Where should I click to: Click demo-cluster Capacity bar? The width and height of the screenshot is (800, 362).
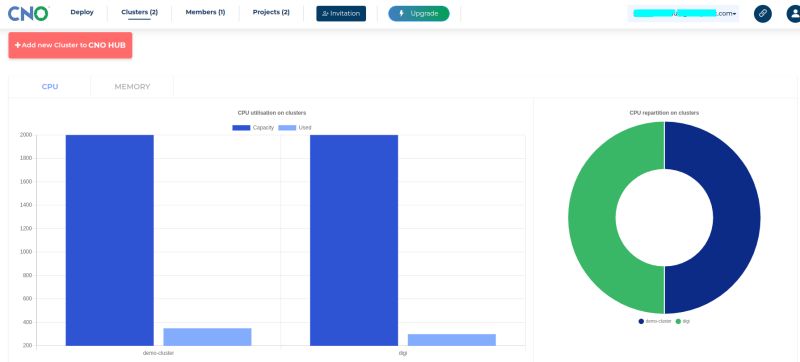click(110, 240)
